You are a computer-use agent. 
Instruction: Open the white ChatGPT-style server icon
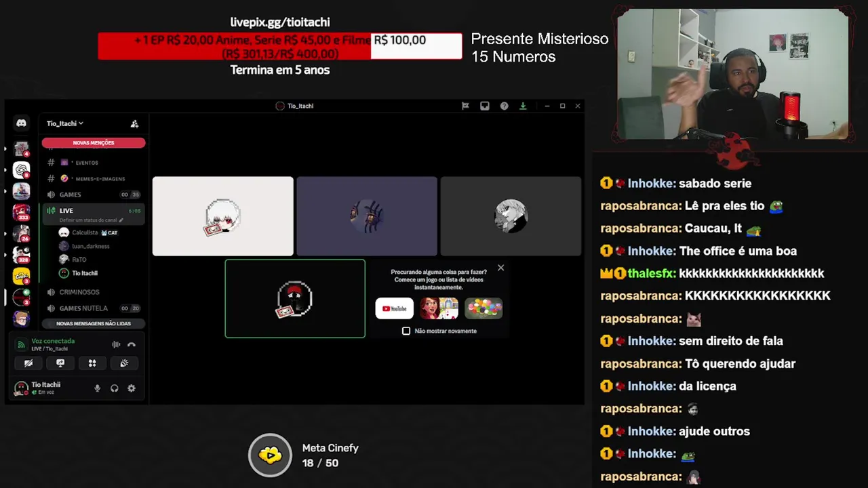coord(21,169)
